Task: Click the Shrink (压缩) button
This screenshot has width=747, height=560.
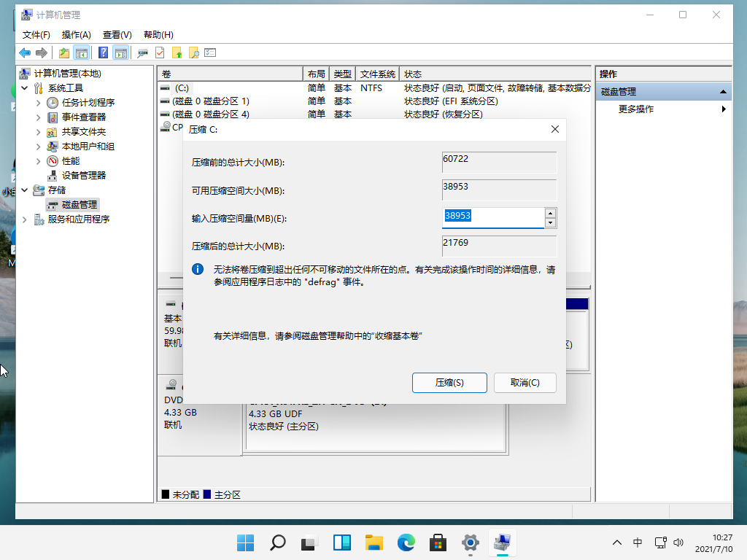Action: [449, 383]
